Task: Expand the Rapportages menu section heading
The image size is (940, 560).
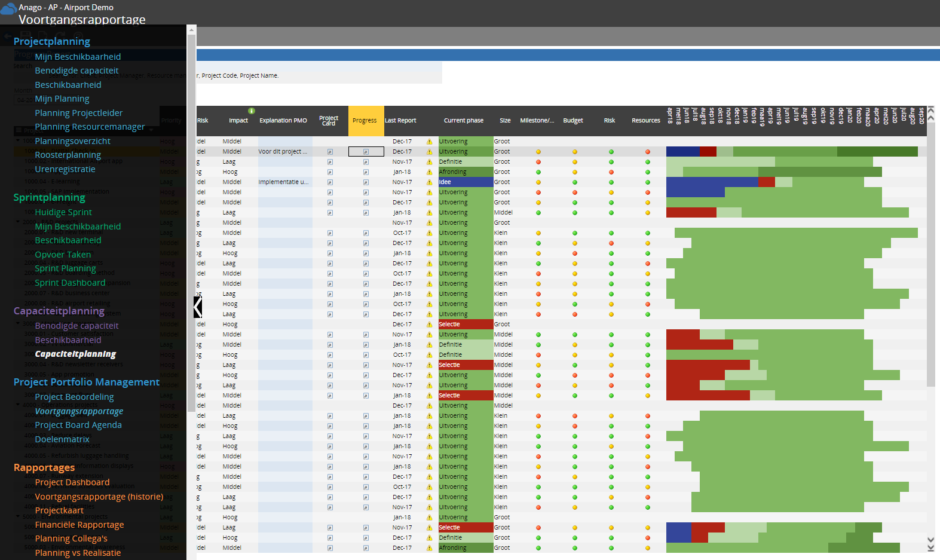Action: tap(44, 467)
